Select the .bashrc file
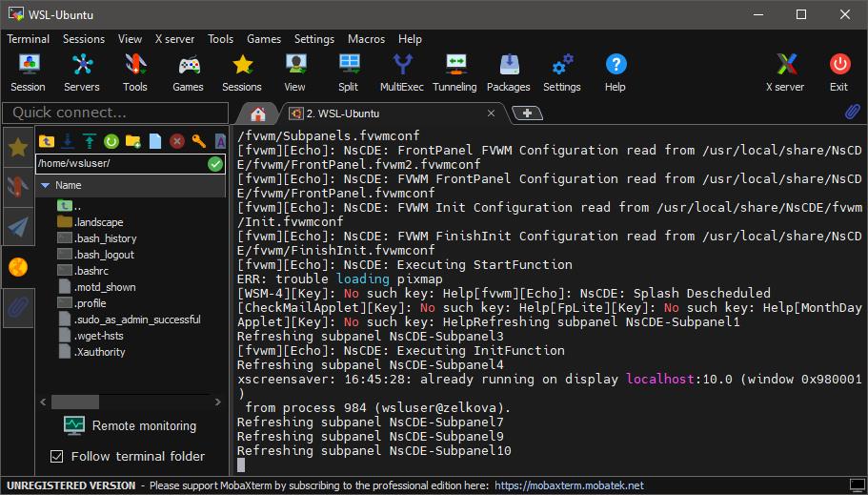The image size is (868, 495). 83,271
